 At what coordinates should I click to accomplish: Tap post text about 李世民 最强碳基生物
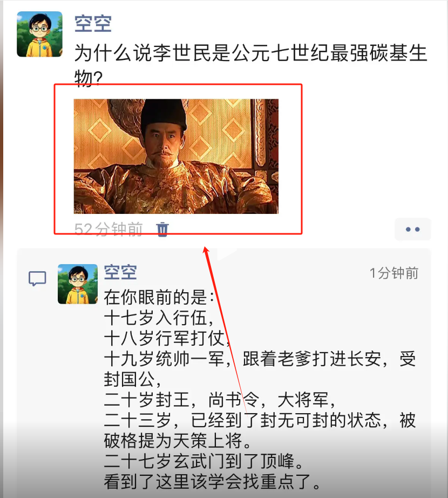click(x=250, y=65)
